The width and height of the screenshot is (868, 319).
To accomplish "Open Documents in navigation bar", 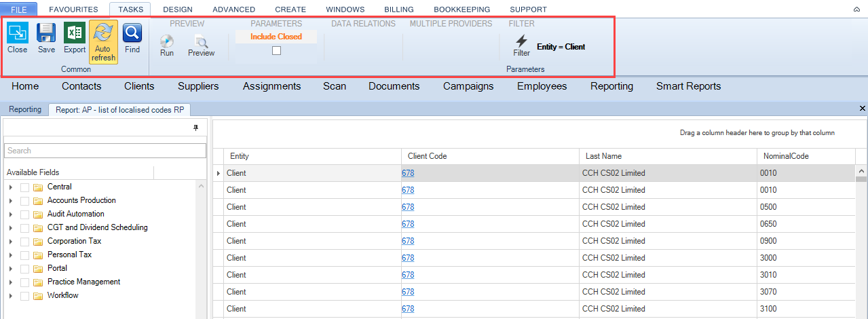I will pos(394,86).
